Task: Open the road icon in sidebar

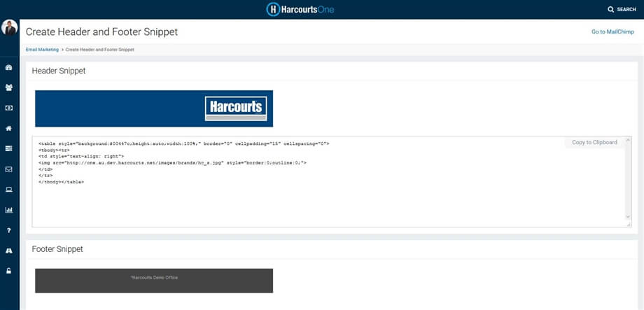Action: (x=8, y=251)
